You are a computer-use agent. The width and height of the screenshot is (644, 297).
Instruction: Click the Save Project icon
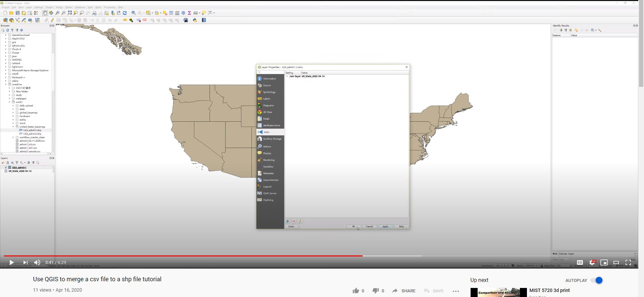tap(17, 13)
